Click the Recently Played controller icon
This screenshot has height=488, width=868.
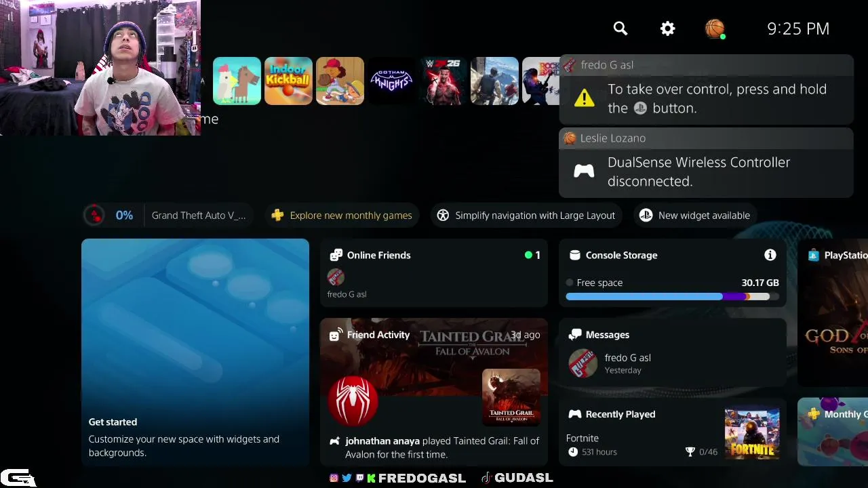pos(575,414)
